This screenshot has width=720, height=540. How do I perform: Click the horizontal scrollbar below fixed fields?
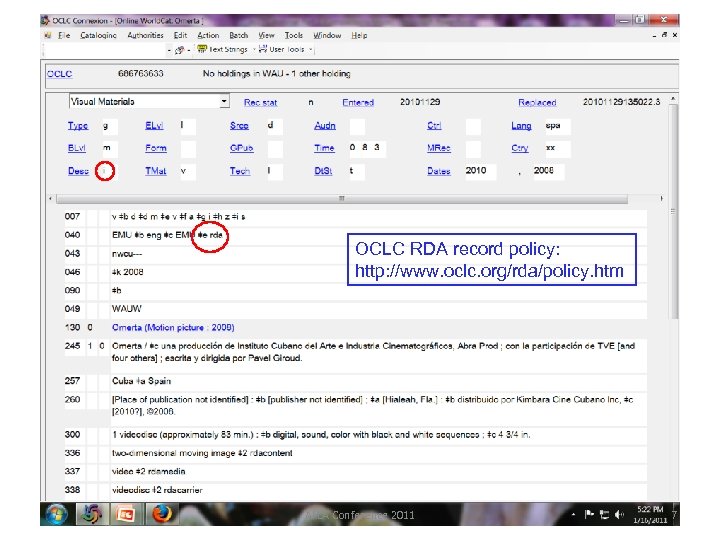pos(342,199)
